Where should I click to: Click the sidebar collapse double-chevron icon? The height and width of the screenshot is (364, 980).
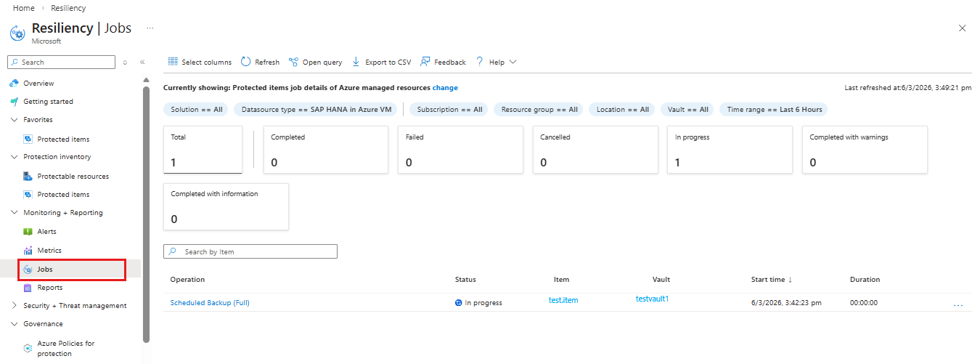click(x=142, y=62)
